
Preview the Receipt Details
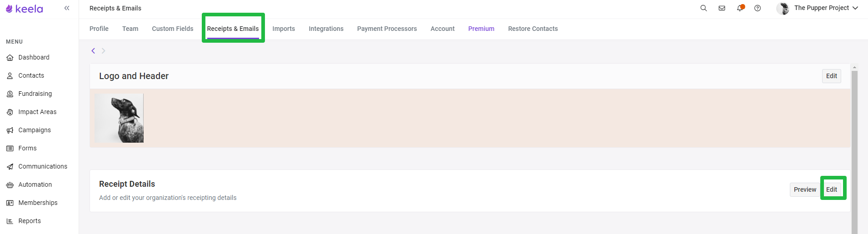tap(805, 189)
